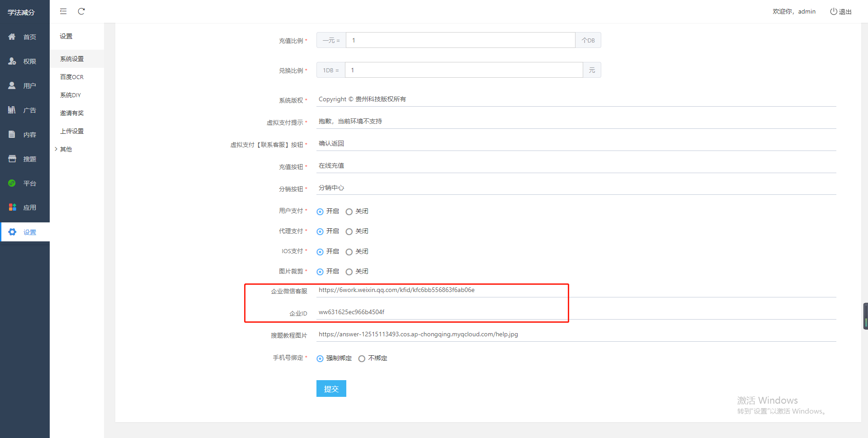Select 关闭 for 代理支付

point(349,231)
